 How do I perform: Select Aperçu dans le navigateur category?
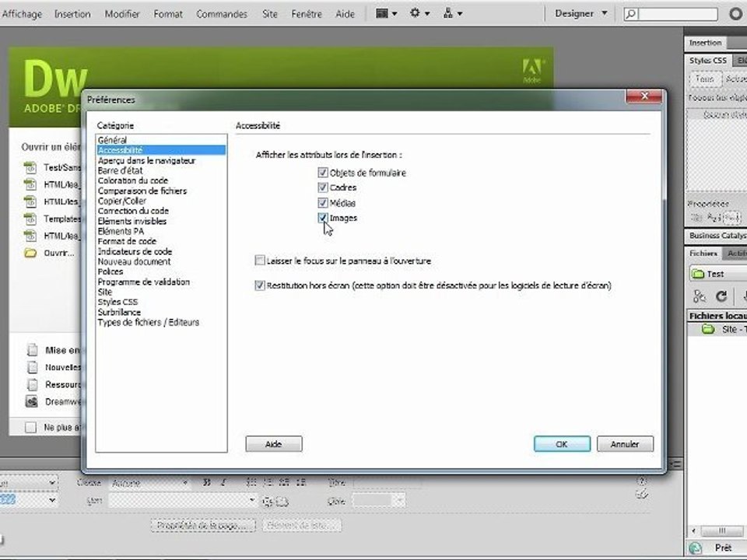click(160, 160)
